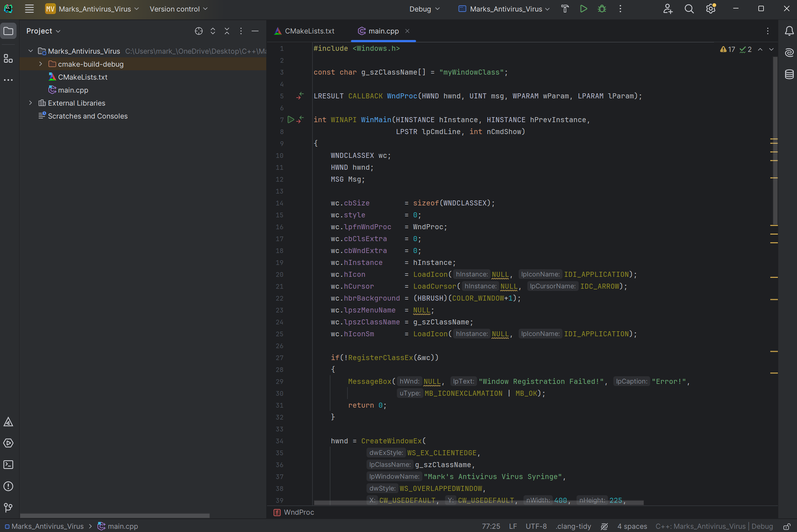This screenshot has width=797, height=532.
Task: Go to previous highlighted problem arrow
Action: click(760, 49)
